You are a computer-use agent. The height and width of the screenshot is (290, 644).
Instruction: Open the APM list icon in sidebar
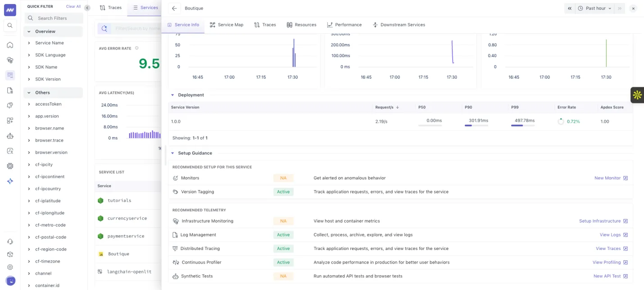click(x=10, y=75)
